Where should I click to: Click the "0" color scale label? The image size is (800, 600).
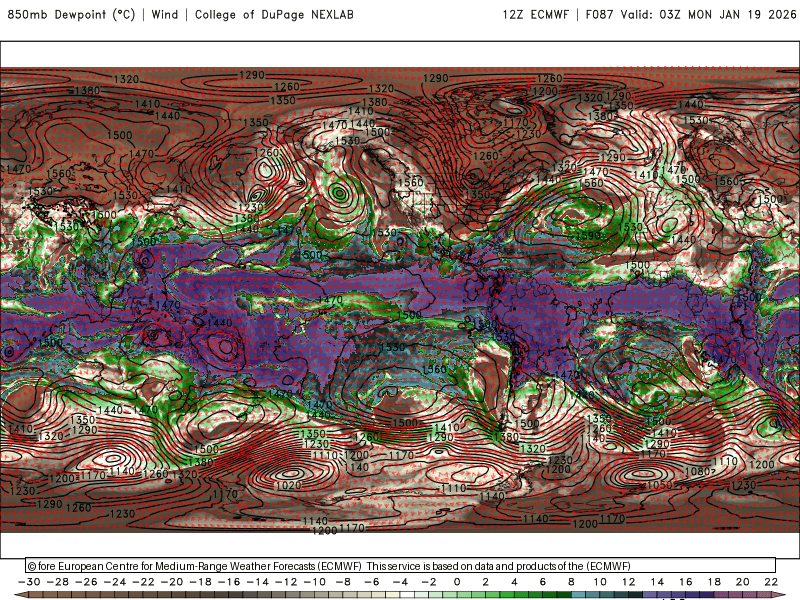[457, 582]
